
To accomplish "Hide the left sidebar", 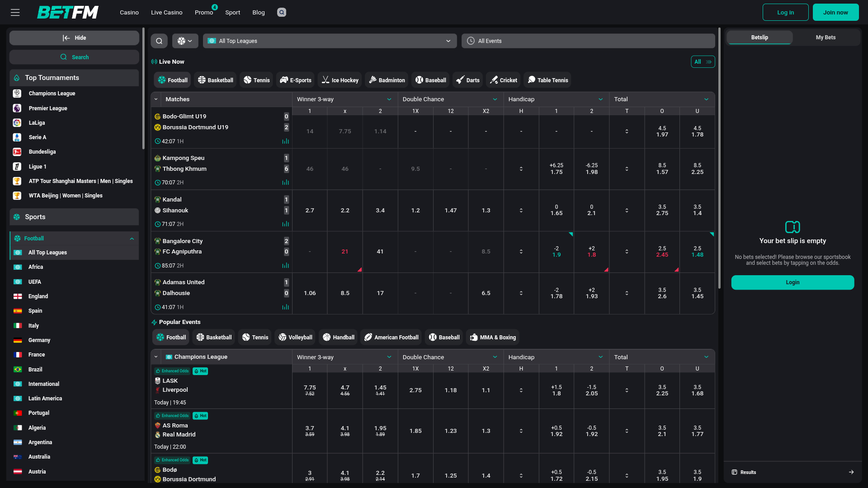I will point(74,38).
